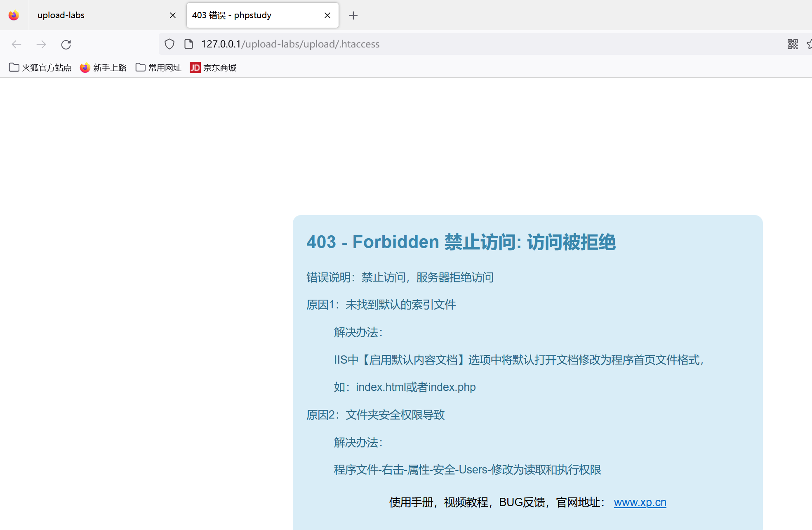The height and width of the screenshot is (530, 812).
Task: Open the 新手上路 bookmark
Action: (103, 68)
